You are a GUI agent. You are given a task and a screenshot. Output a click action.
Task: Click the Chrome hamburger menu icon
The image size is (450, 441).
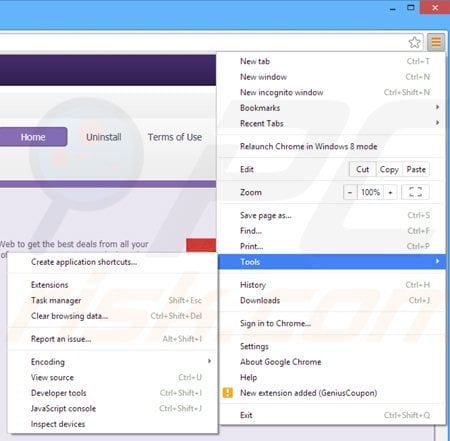pyautogui.click(x=436, y=42)
